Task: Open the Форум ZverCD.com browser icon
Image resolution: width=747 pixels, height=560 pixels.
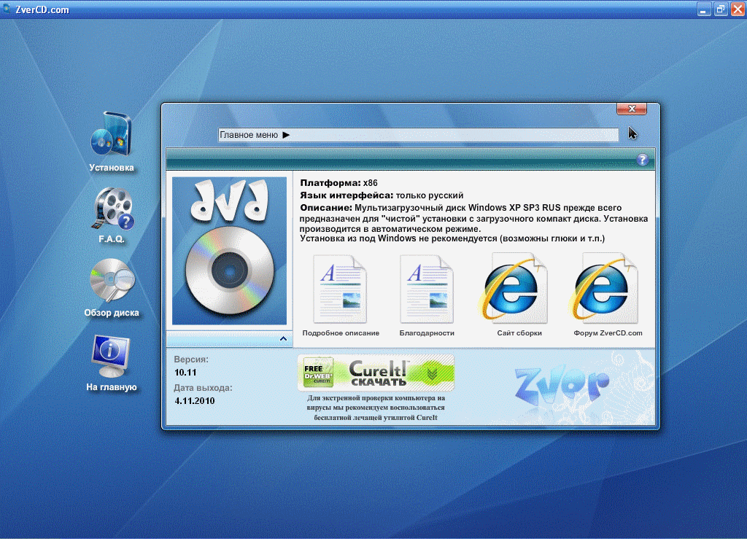Action: coord(608,289)
